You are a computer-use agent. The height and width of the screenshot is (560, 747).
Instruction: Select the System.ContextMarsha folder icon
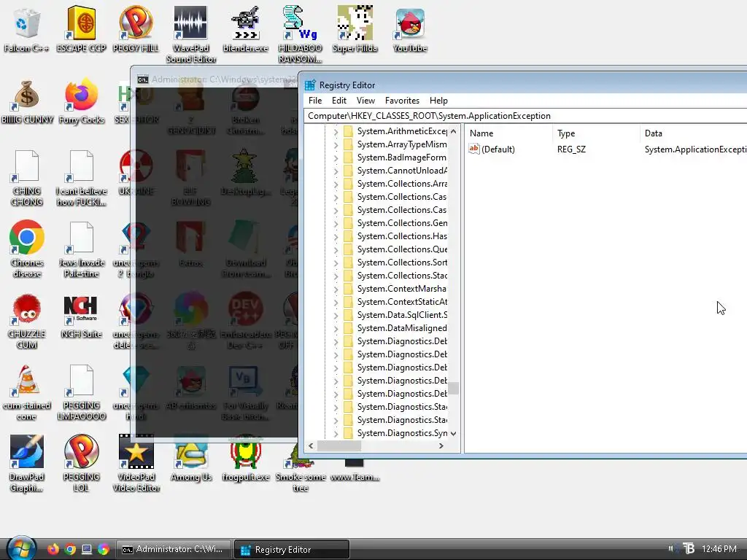348,289
